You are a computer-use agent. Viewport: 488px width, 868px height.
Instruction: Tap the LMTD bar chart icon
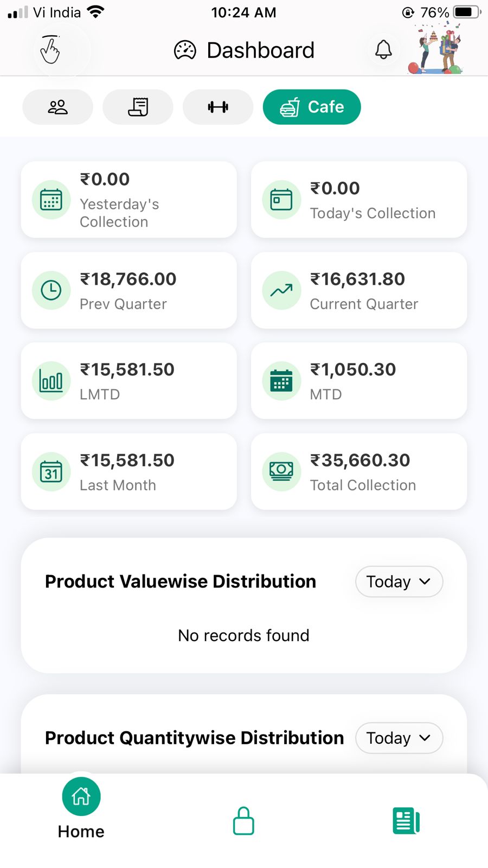(x=52, y=381)
